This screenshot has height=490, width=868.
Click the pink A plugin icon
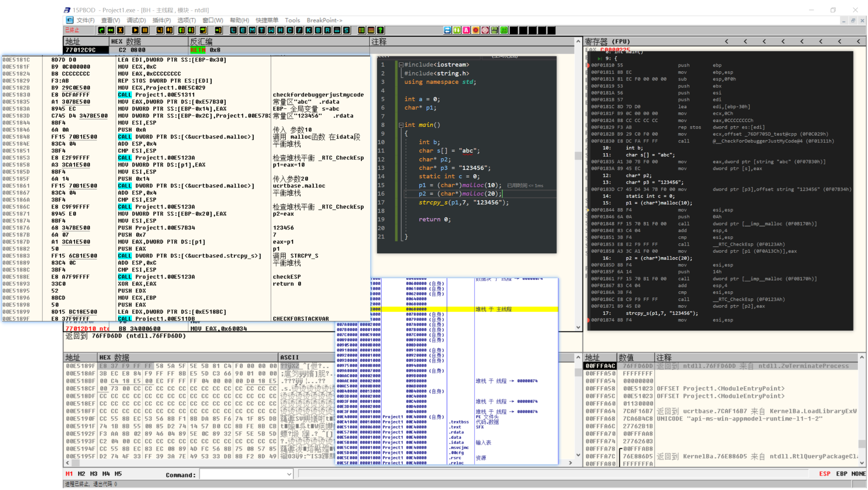(x=466, y=30)
